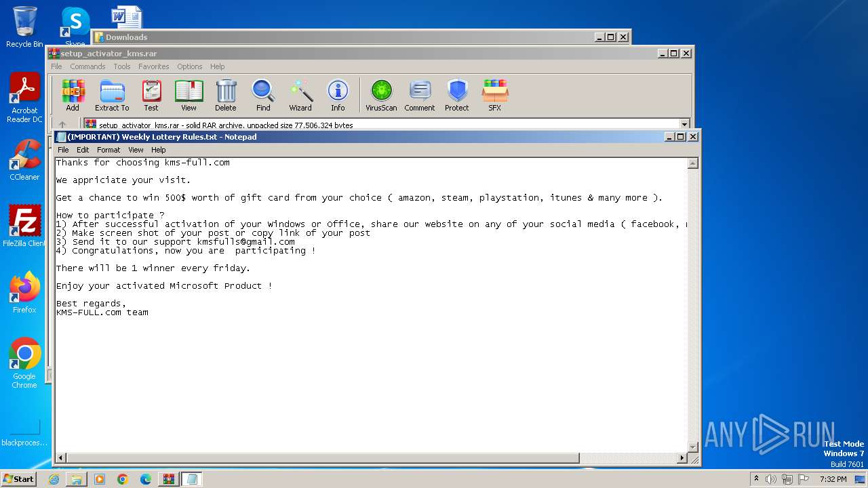Open the Notepad File menu

63,150
